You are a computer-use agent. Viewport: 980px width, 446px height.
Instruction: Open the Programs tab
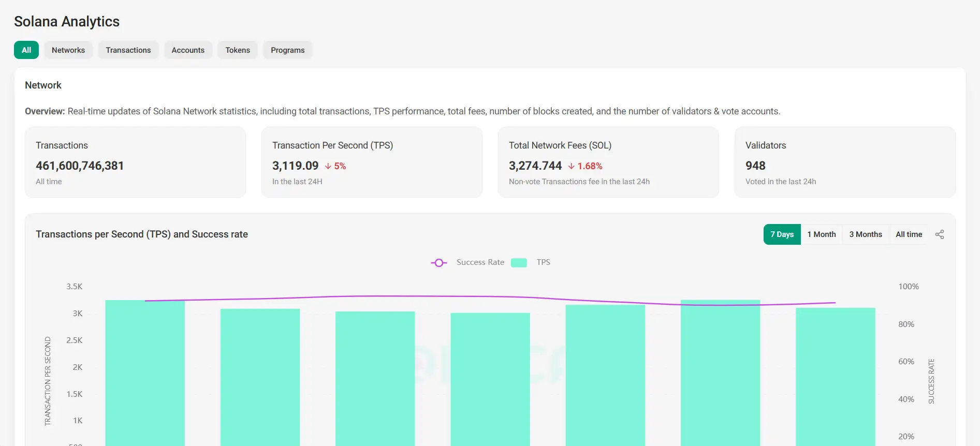[287, 50]
